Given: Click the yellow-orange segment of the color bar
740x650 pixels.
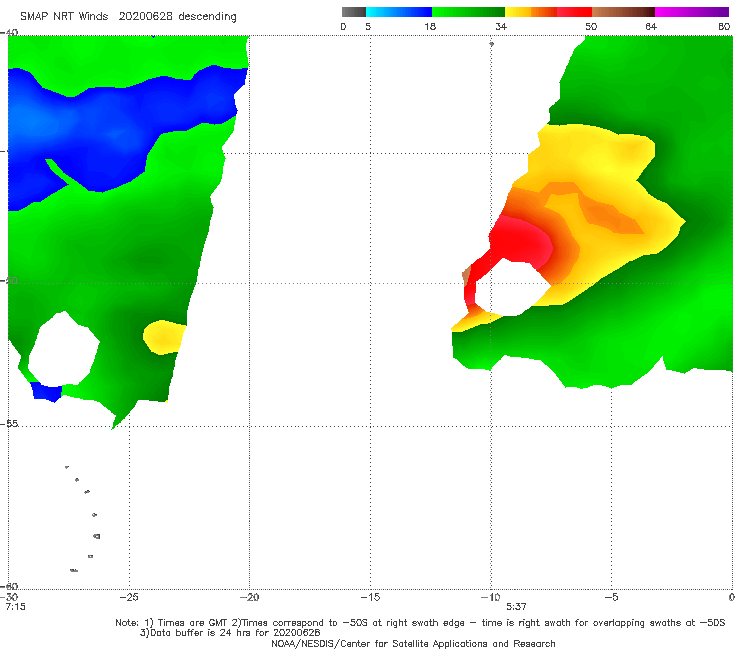Looking at the screenshot, I should [x=531, y=12].
